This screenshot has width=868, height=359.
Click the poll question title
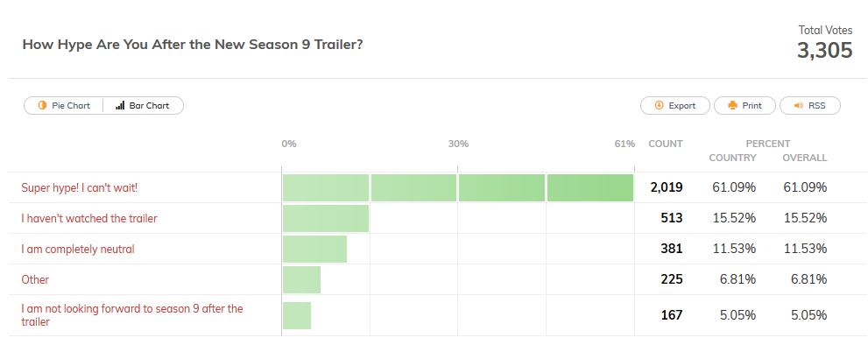click(193, 44)
